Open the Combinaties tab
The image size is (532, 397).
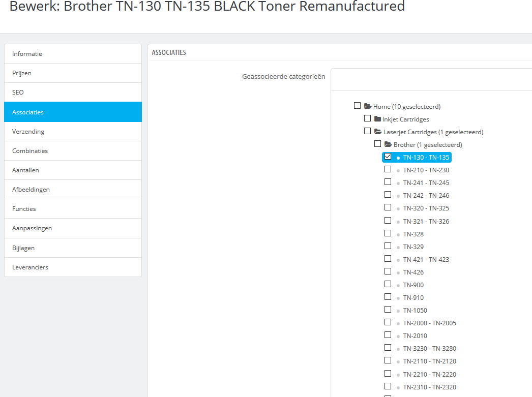73,150
